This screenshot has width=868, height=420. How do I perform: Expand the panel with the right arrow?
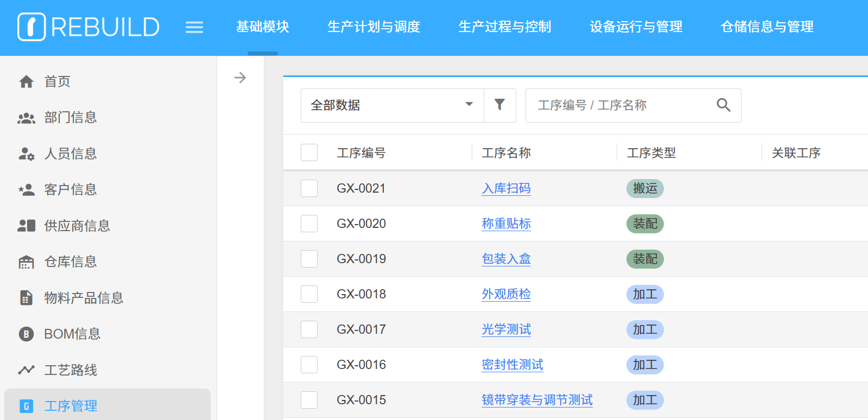pos(240,78)
